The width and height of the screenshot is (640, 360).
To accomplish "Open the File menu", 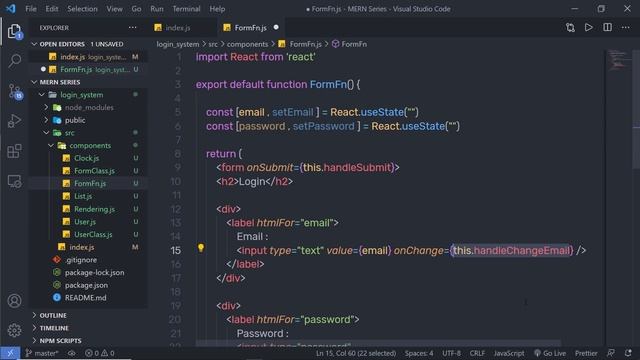I will 31,9.
